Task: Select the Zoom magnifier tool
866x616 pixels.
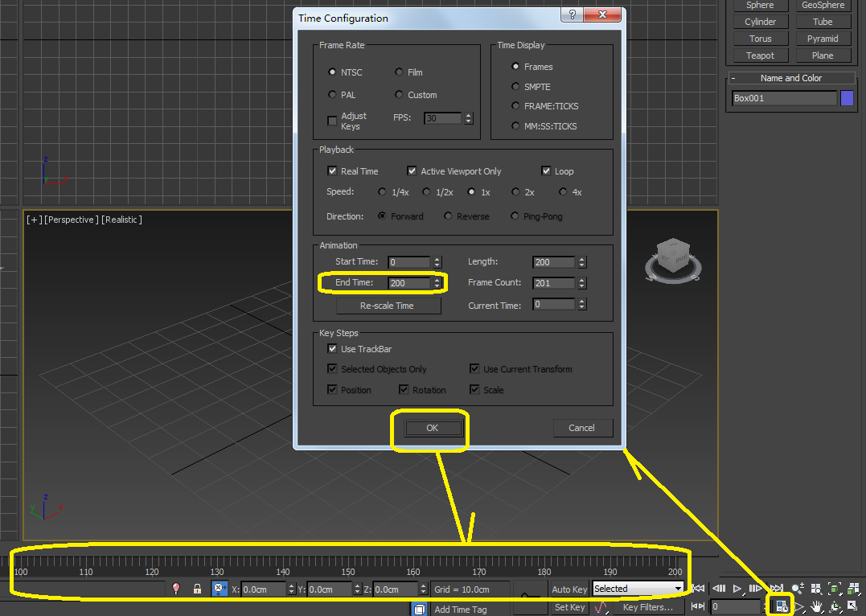Action: (798, 589)
